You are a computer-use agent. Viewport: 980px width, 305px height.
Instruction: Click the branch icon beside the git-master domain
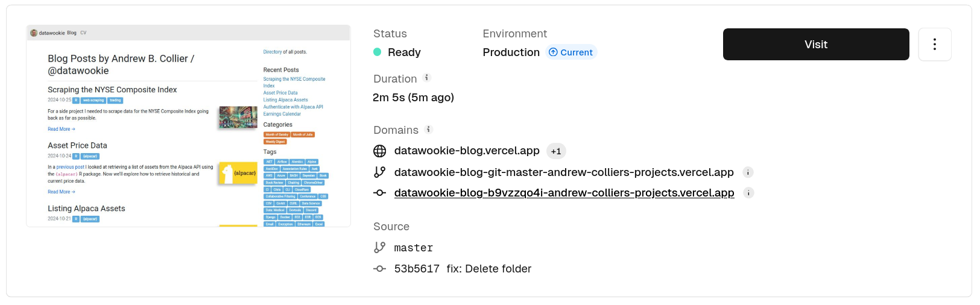[379, 172]
